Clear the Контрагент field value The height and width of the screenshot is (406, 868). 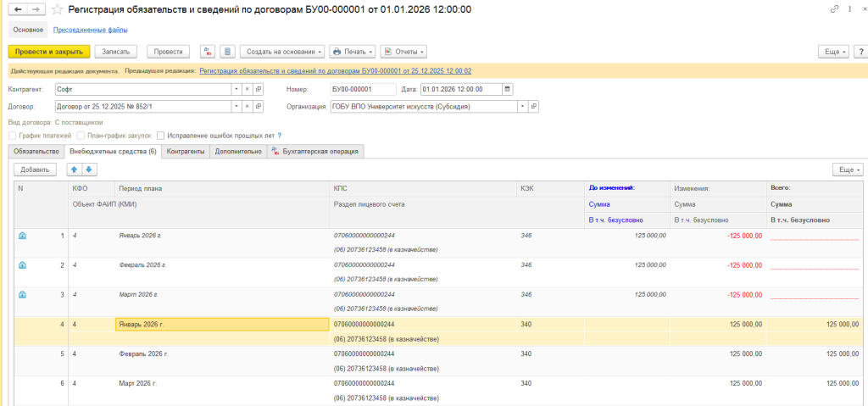click(247, 89)
